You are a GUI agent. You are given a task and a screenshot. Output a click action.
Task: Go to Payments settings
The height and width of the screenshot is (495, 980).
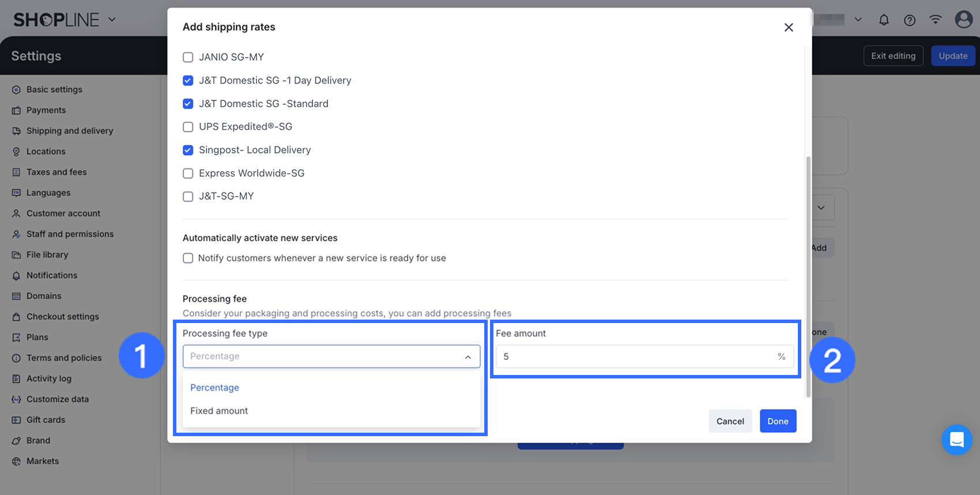pyautogui.click(x=46, y=110)
